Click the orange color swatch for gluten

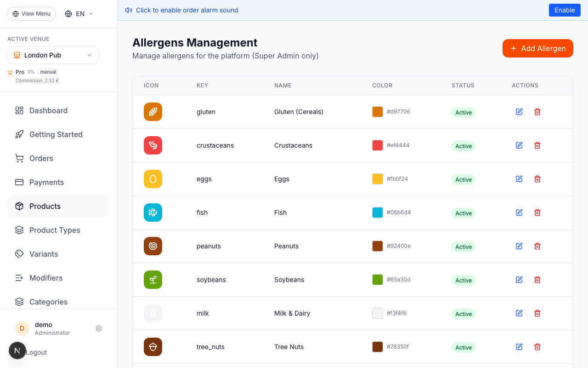coord(377,111)
